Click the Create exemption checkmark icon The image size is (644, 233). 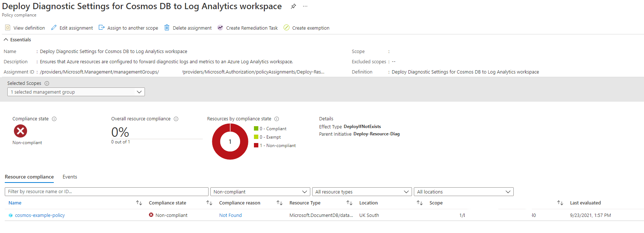pos(287,28)
